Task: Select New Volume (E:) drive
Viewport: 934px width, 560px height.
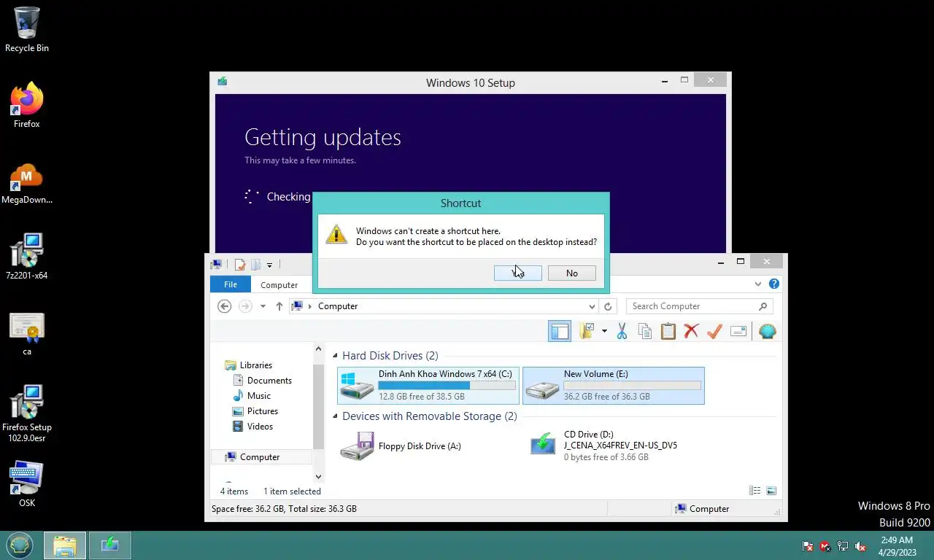Action: click(614, 386)
